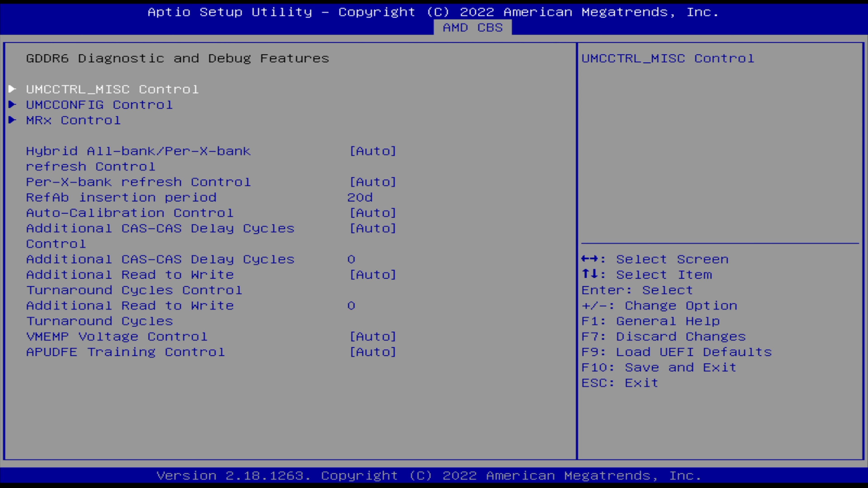Open the UMCCONFIG Control submenu
This screenshot has width=868, height=488.
coord(99,105)
